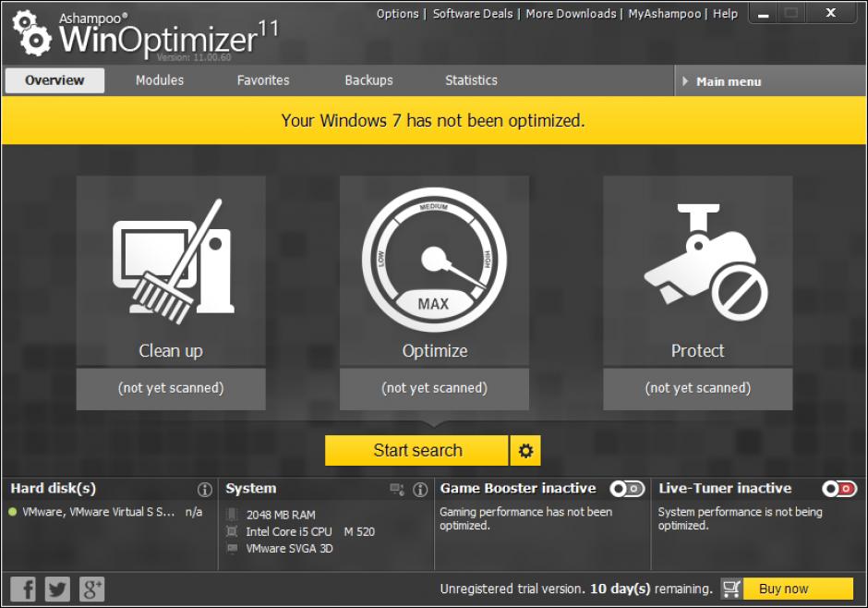Click the yellow Windows 7 not optimized banner
Viewport: 868px width, 608px height.
pos(434,120)
